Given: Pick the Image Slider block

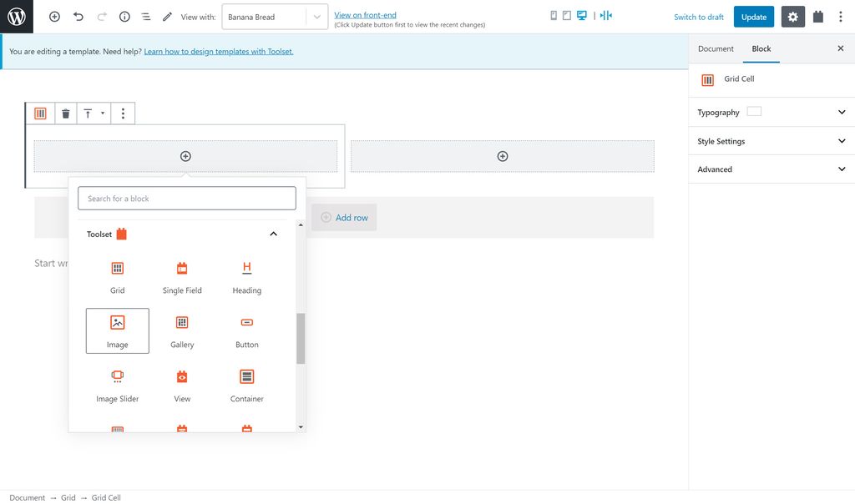Looking at the screenshot, I should (x=117, y=386).
